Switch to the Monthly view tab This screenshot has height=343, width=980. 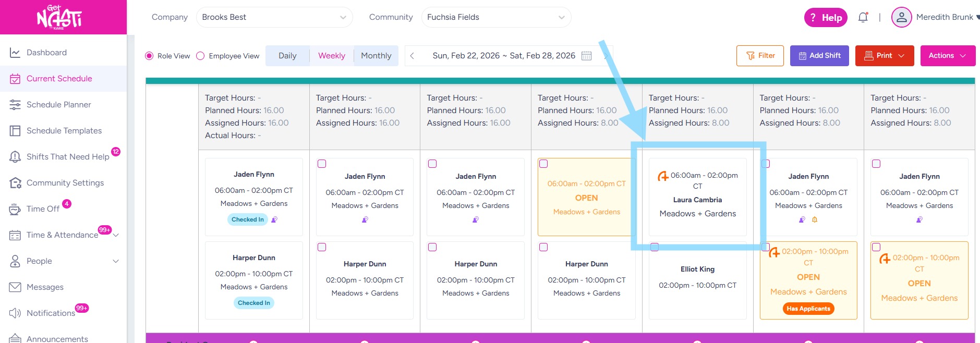(x=376, y=56)
